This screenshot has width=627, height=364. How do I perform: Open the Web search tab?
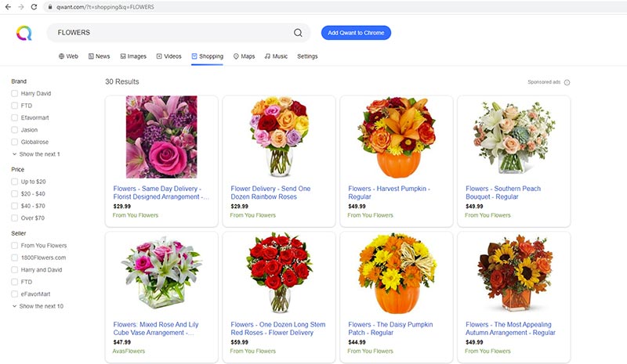68,56
